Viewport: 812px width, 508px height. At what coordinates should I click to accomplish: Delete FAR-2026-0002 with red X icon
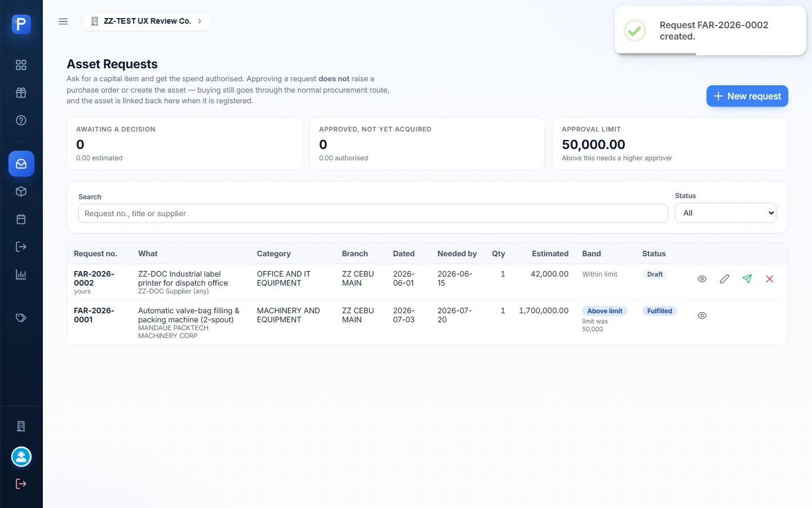coord(770,279)
